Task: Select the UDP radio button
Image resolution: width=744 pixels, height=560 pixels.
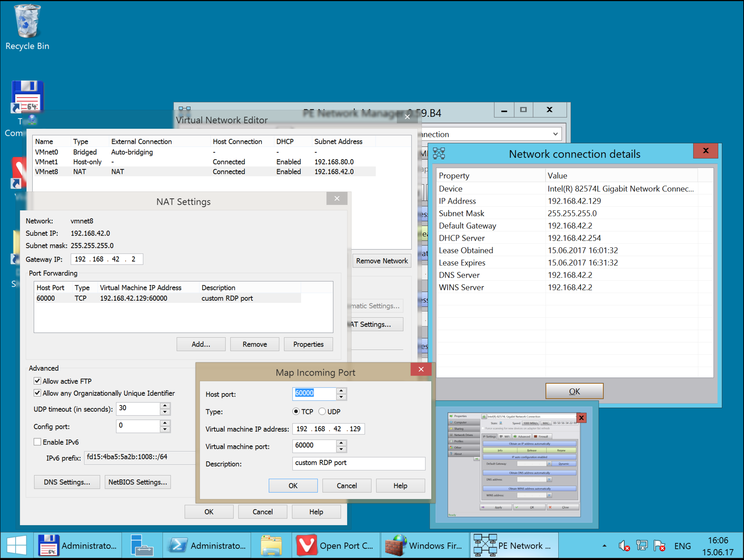Action: click(322, 411)
